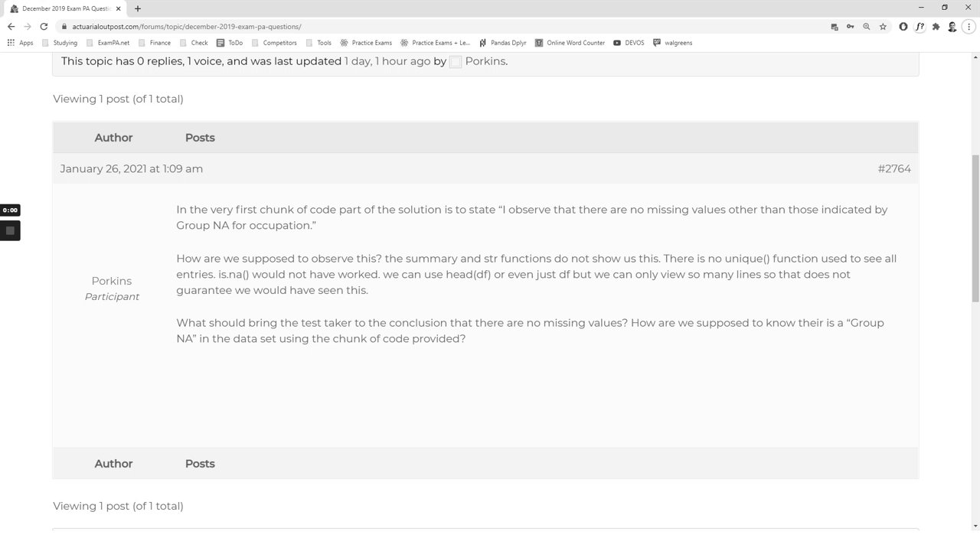Reload the current page
Screen dimensions: 980x551
tap(44, 26)
